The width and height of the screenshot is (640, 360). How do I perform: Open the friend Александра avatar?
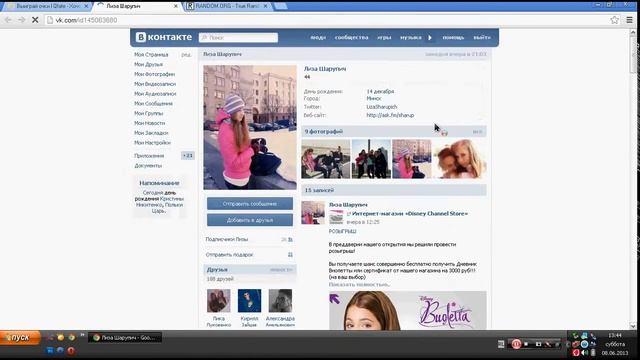pyautogui.click(x=280, y=300)
